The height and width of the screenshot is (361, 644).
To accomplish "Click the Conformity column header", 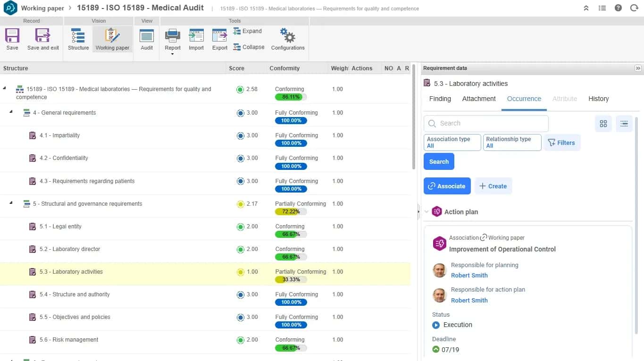I will (284, 68).
